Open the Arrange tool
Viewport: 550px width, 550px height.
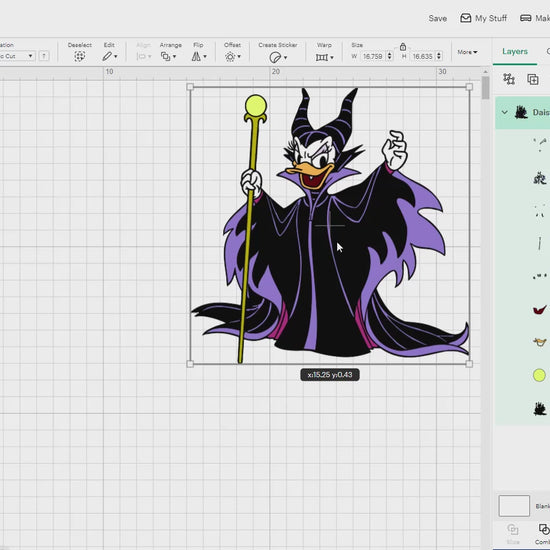(x=165, y=56)
